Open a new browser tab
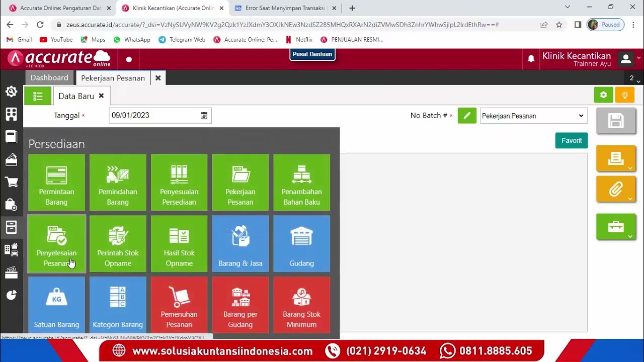644x362 pixels. click(352, 8)
